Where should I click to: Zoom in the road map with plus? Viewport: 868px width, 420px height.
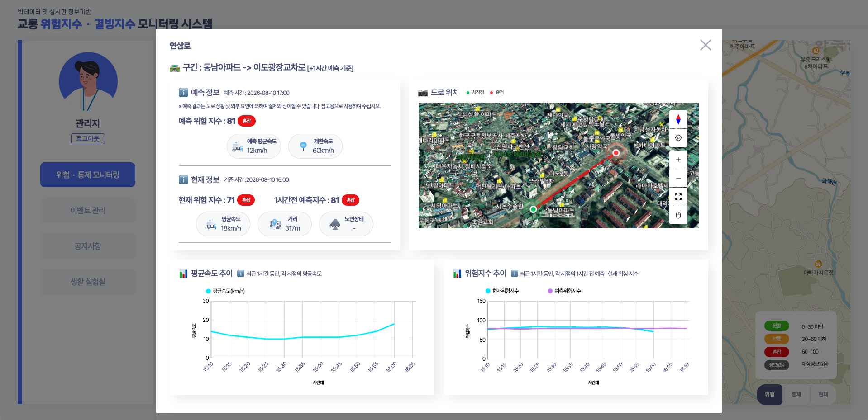point(678,160)
